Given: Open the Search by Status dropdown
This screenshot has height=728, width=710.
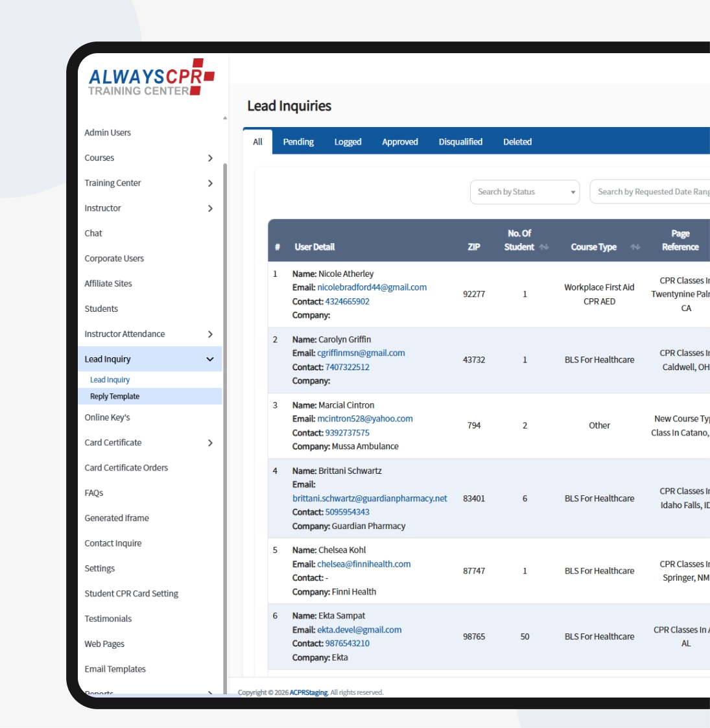Looking at the screenshot, I should [525, 192].
